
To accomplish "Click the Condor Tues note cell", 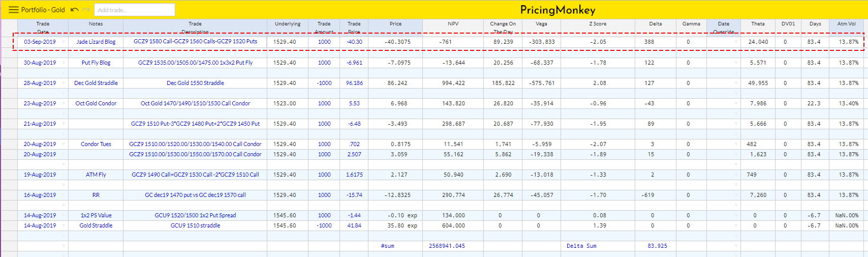I will coord(96,144).
